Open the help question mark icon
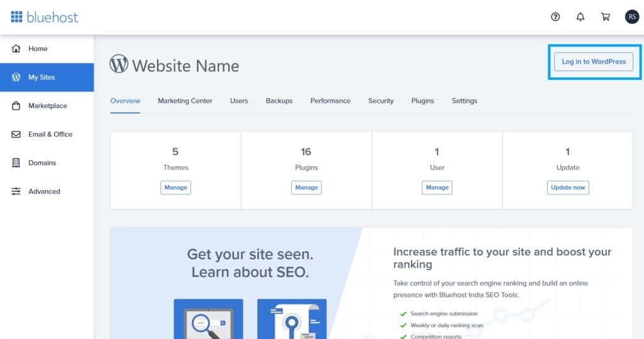644x339 pixels. click(x=555, y=17)
